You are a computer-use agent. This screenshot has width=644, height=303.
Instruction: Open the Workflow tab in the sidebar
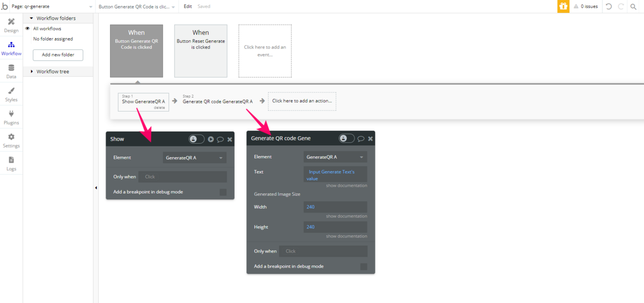tap(11, 48)
